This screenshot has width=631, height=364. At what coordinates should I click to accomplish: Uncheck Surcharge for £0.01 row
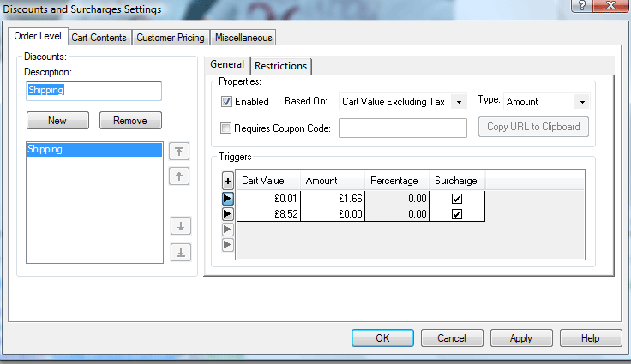[x=456, y=198]
